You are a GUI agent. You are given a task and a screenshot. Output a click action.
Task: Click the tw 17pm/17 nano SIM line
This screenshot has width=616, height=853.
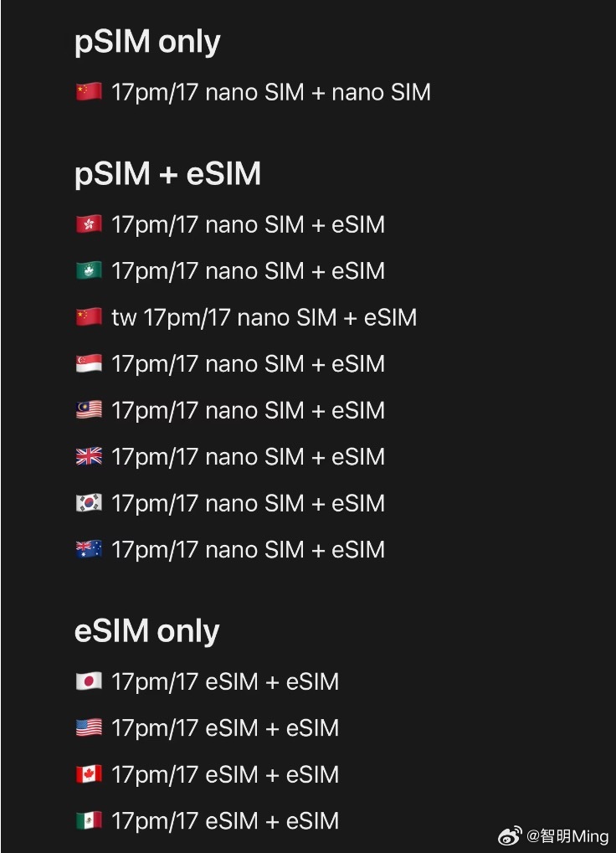click(264, 318)
